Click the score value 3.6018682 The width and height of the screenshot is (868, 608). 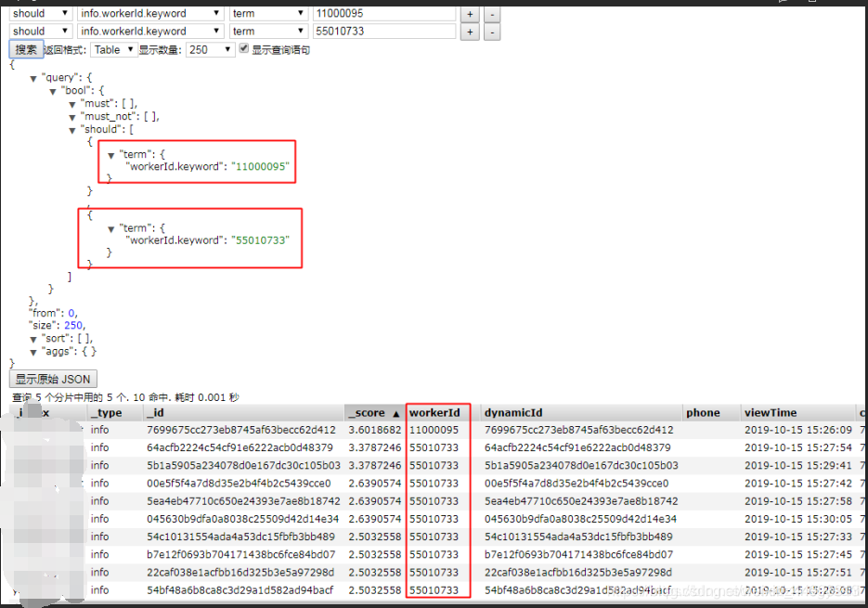coord(375,430)
